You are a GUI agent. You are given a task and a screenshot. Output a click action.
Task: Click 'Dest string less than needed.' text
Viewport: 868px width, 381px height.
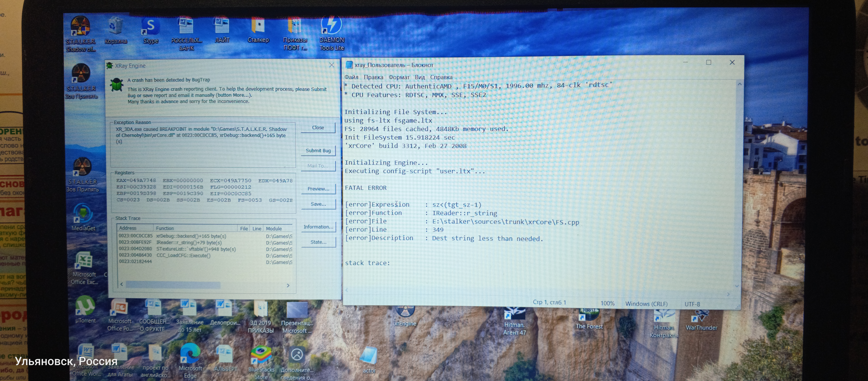point(488,238)
